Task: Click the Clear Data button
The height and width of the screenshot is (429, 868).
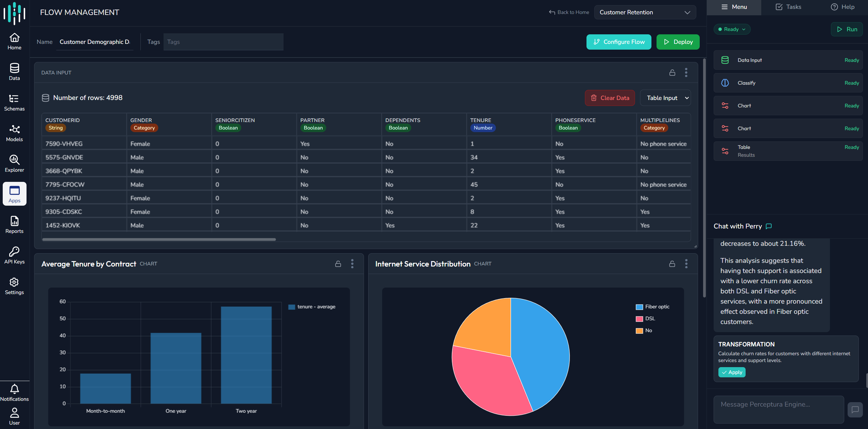Action: coord(610,98)
